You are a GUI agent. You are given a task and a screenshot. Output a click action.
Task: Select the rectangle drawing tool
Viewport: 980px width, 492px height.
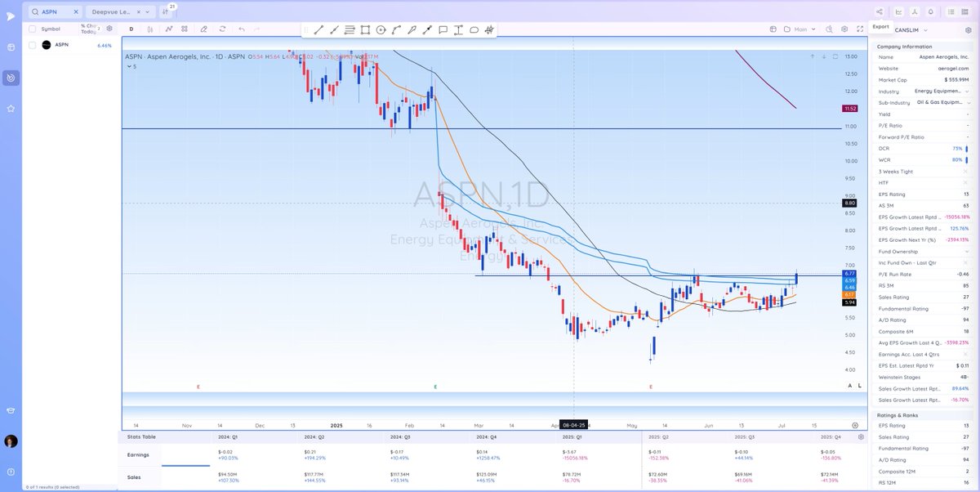point(365,29)
